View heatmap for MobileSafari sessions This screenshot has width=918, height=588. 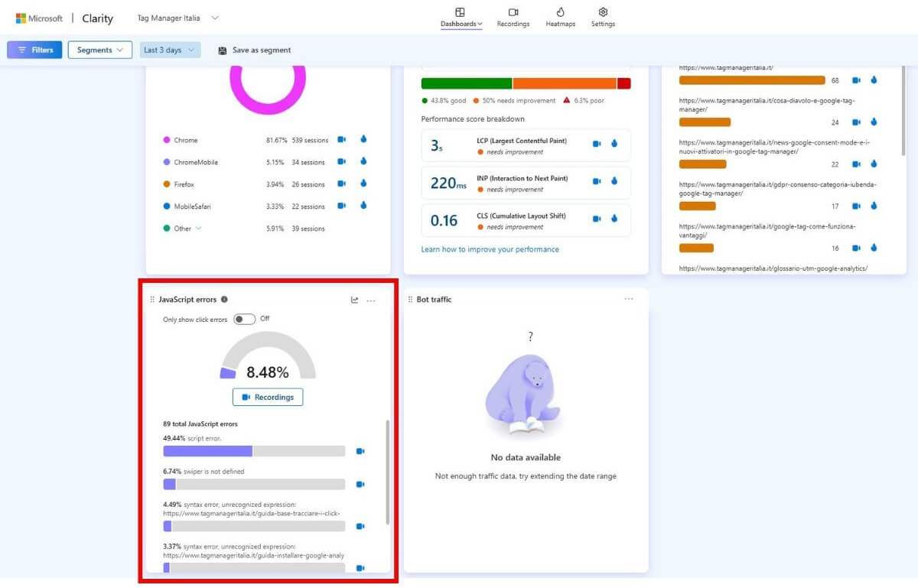(363, 206)
